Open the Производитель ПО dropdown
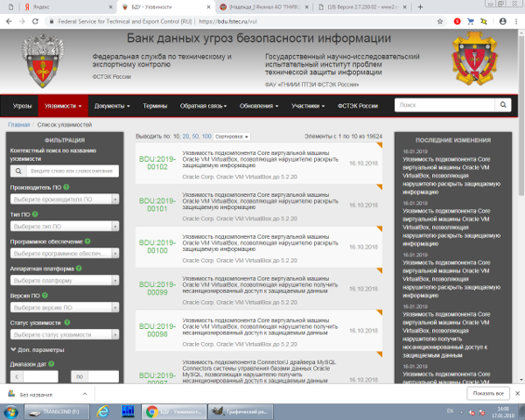Image resolution: width=525 pixels, height=420 pixels. tap(65, 199)
